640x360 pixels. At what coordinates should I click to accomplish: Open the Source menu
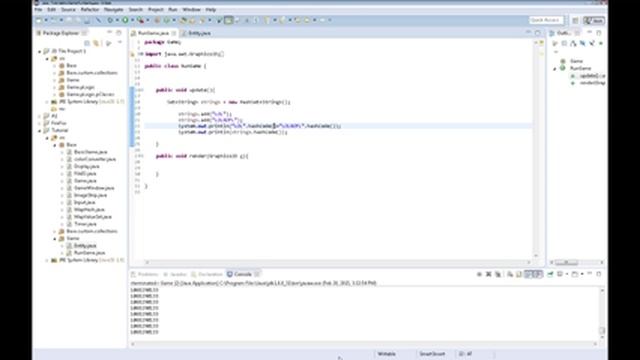[x=68, y=9]
